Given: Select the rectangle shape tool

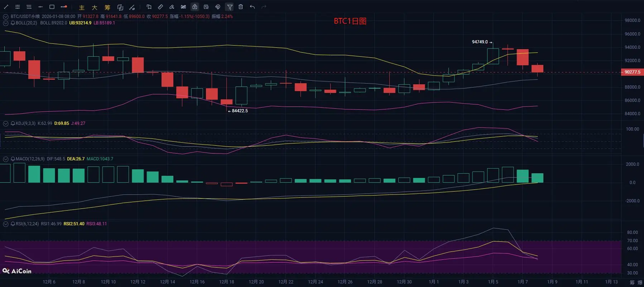Looking at the screenshot, I should [x=52, y=7].
